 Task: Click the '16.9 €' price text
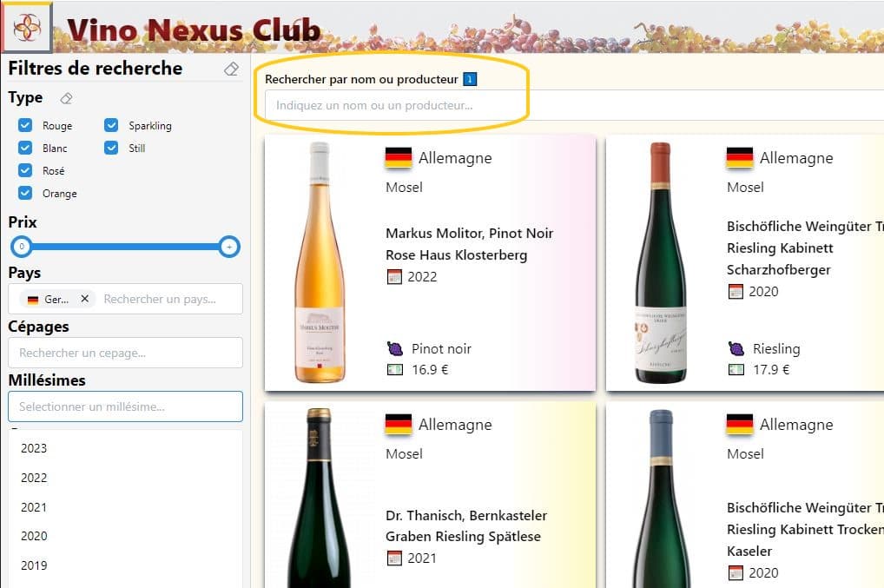pos(430,370)
